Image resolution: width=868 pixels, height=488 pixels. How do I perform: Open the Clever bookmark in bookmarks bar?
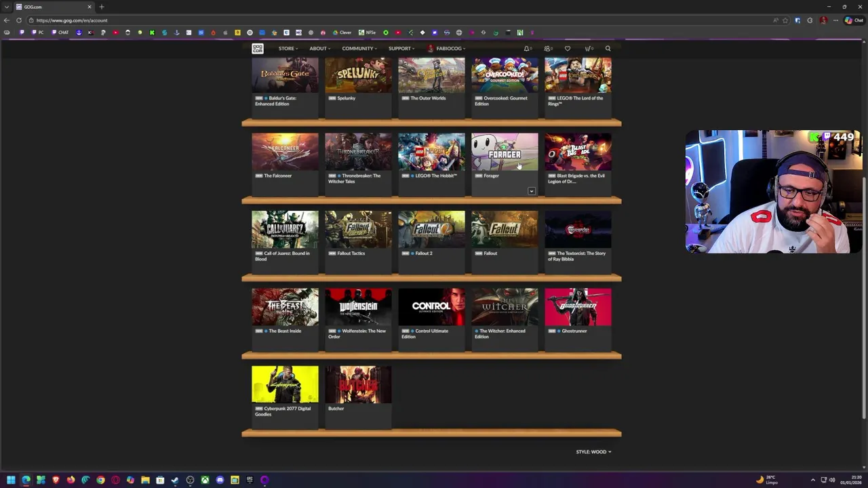point(342,33)
